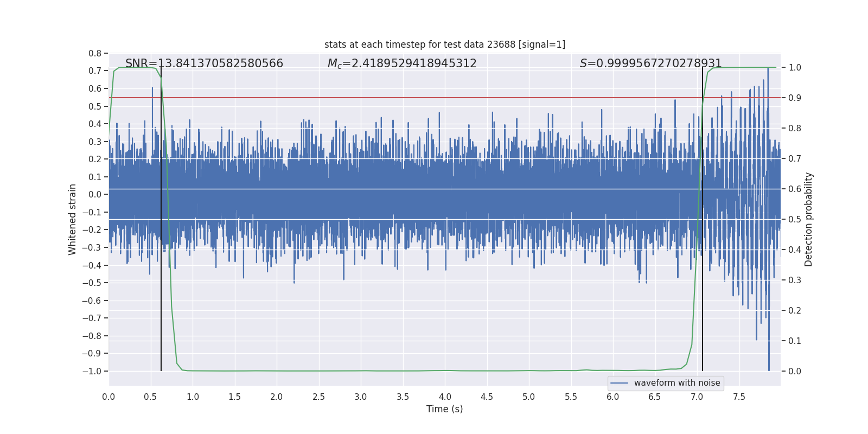Viewport: 868px width, 434px height.
Task: Click the plot title mentioning test data 23688
Action: click(x=444, y=44)
